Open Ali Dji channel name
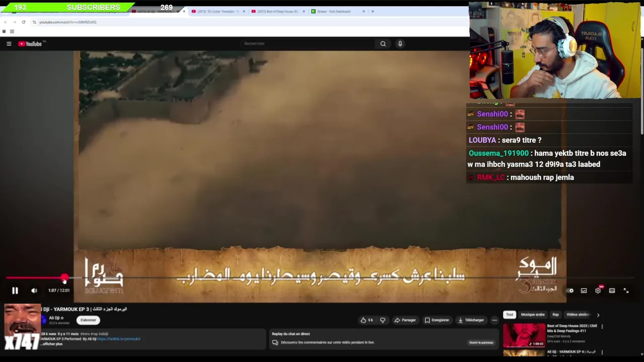This screenshot has height=362, width=644. [x=55, y=318]
